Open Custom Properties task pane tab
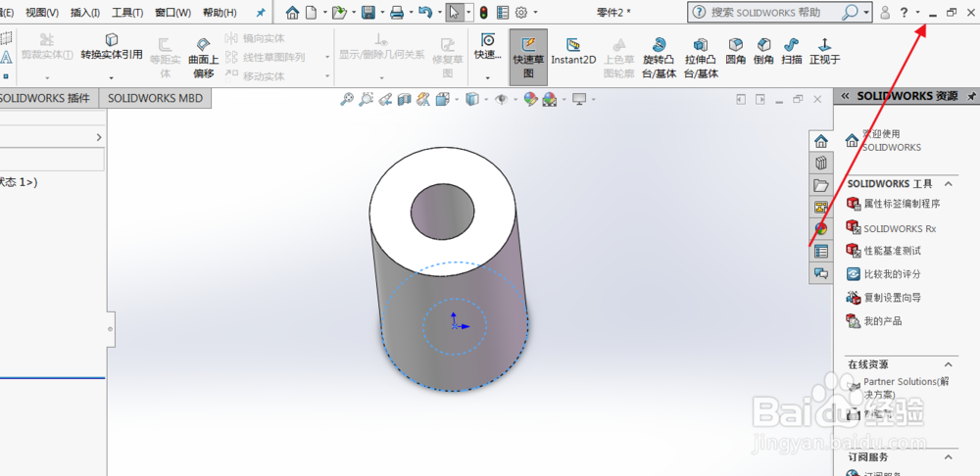Viewport: 980px width, 476px height. click(x=821, y=251)
